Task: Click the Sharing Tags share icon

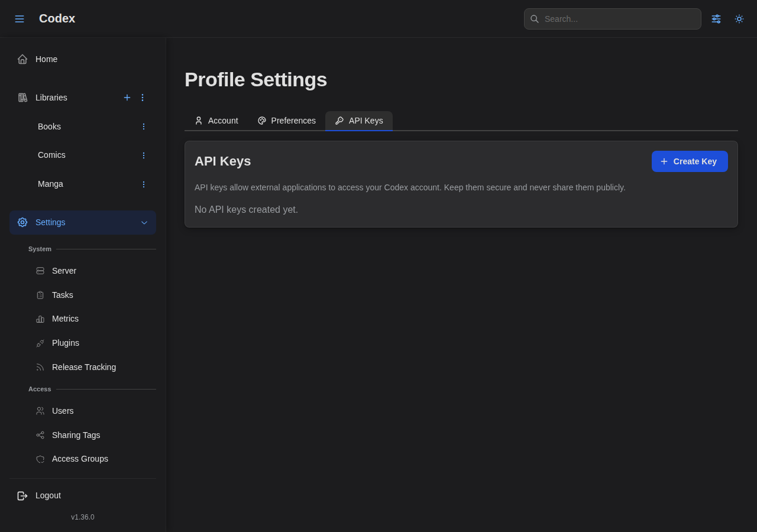Action: 40,435
